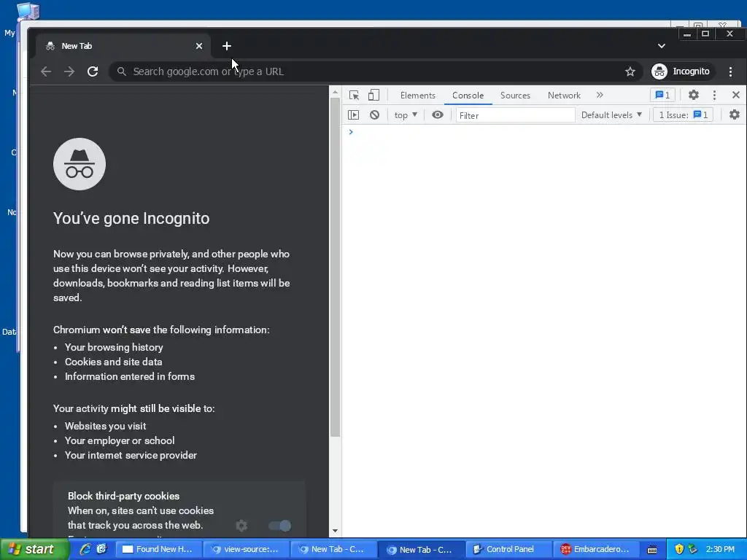Open the Windows start menu
Viewport: 747px width, 560px height.
click(x=34, y=550)
